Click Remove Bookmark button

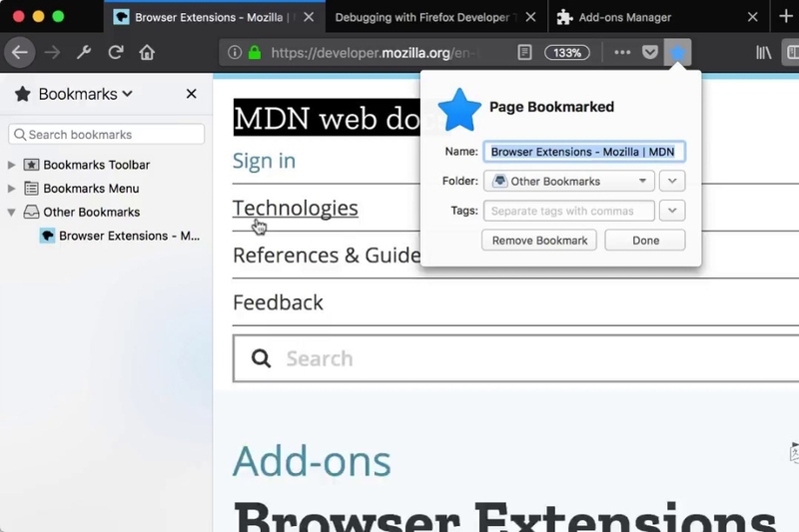point(539,241)
